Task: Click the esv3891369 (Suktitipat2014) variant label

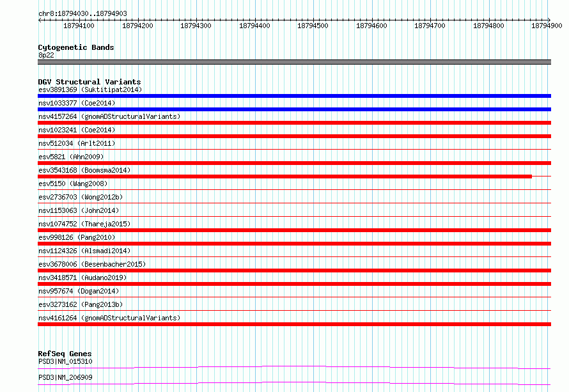Action: click(x=90, y=90)
